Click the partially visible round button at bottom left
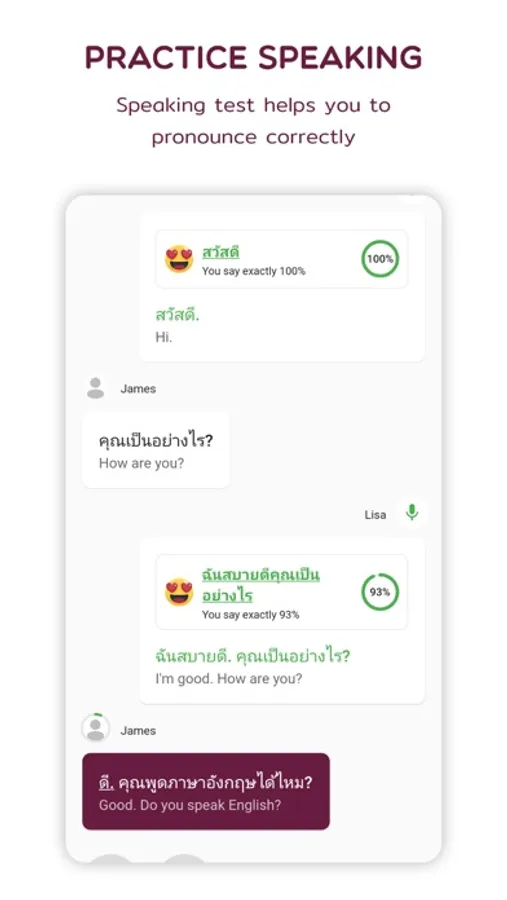The height and width of the screenshot is (900, 507). 111,859
